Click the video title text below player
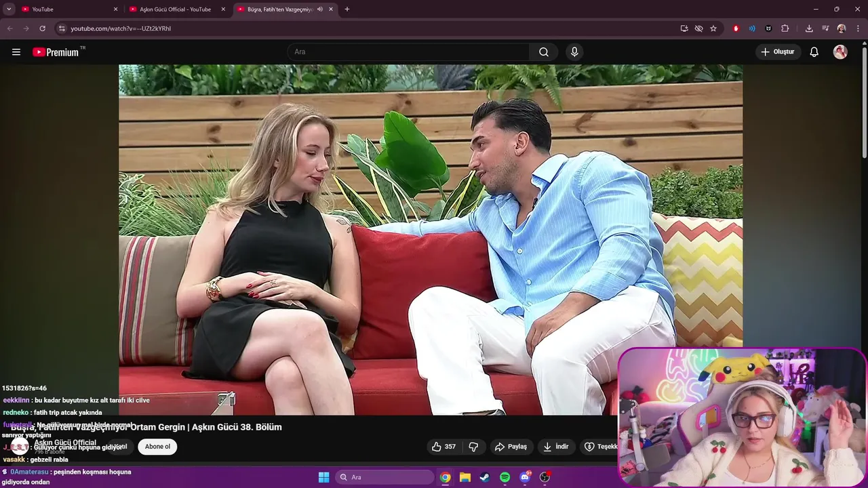The height and width of the screenshot is (488, 868). 146,427
